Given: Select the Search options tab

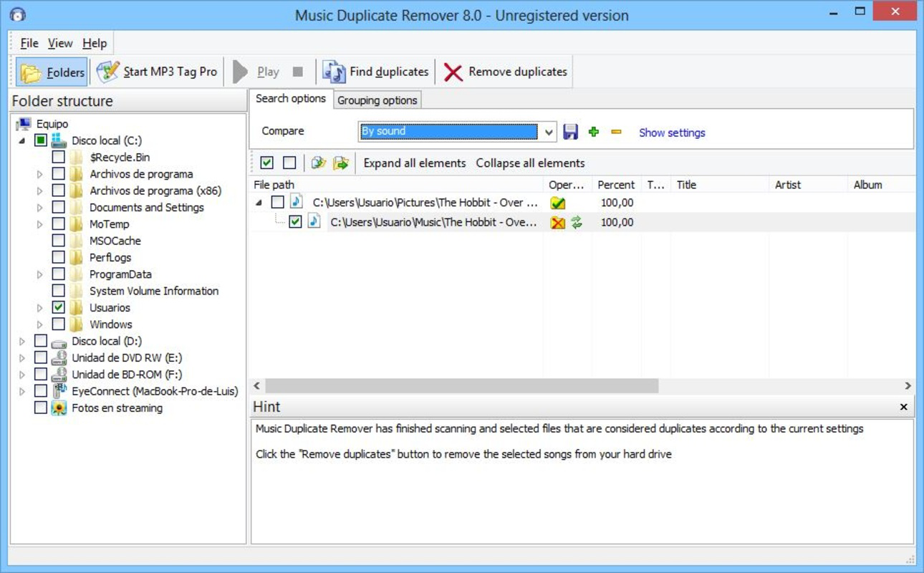Looking at the screenshot, I should coord(291,99).
